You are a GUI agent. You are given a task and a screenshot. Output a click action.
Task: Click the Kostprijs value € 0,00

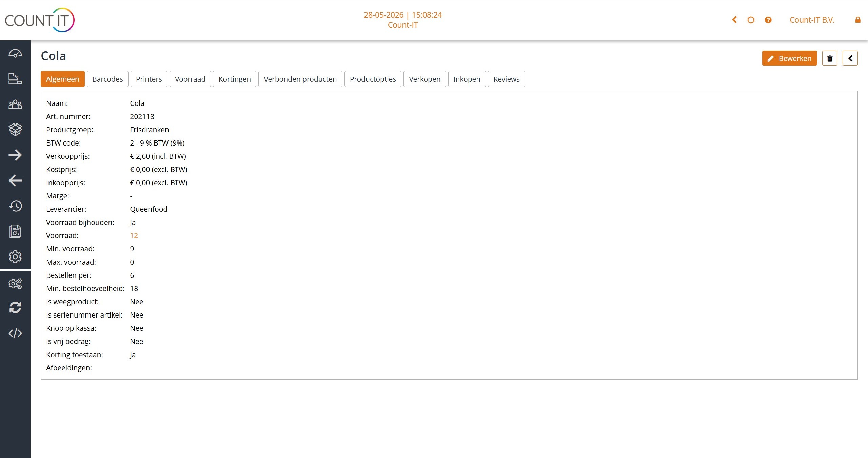point(159,169)
